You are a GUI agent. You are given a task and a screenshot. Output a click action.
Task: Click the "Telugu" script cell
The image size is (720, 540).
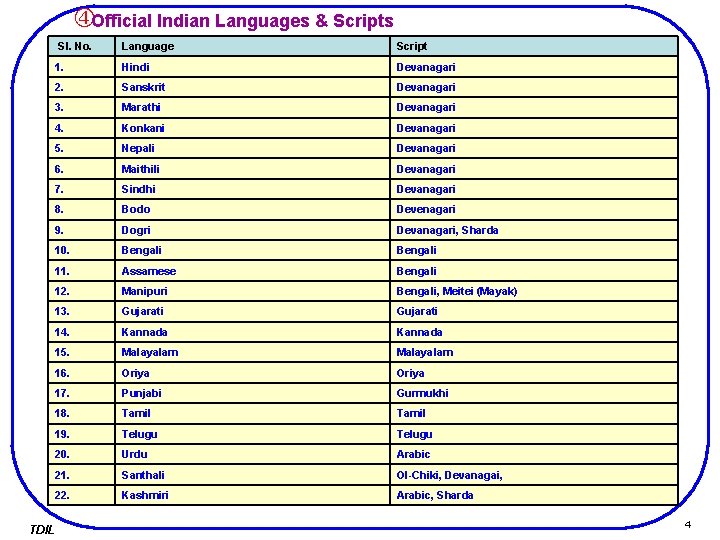[534, 434]
